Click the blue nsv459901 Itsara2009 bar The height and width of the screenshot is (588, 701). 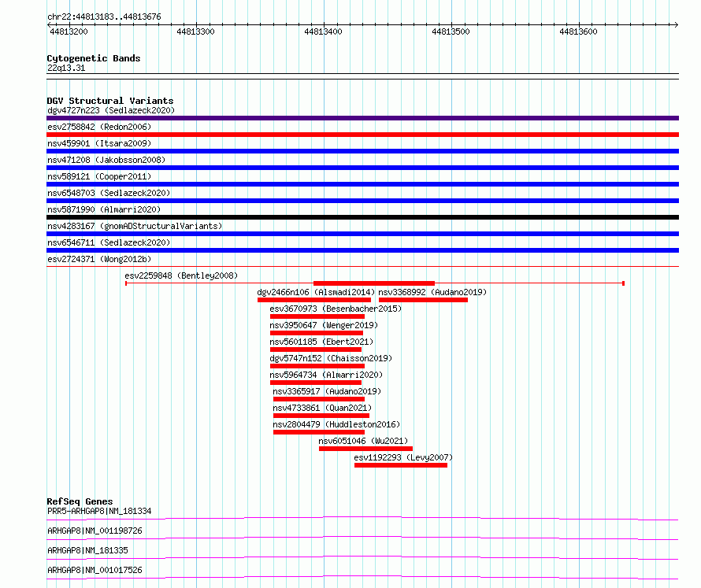coord(362,151)
